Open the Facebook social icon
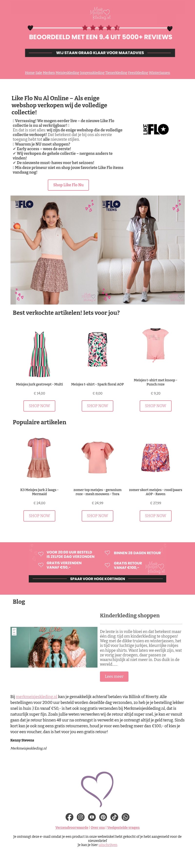The height and width of the screenshot is (868, 195). 69,817
